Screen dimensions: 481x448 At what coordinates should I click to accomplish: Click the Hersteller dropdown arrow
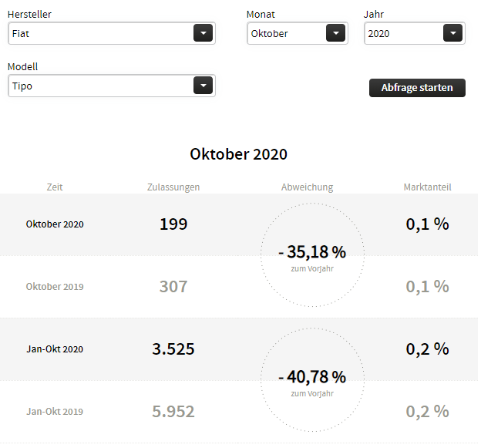[203, 33]
